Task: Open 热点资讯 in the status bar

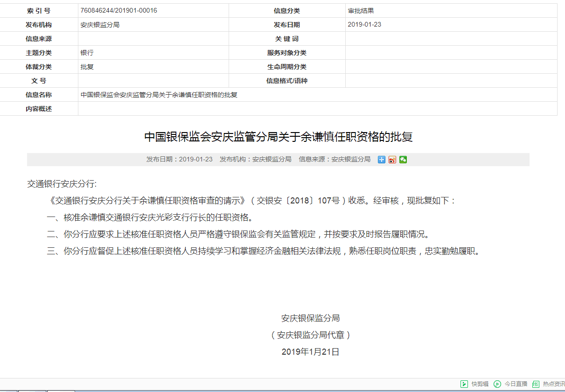Action: pyautogui.click(x=549, y=384)
